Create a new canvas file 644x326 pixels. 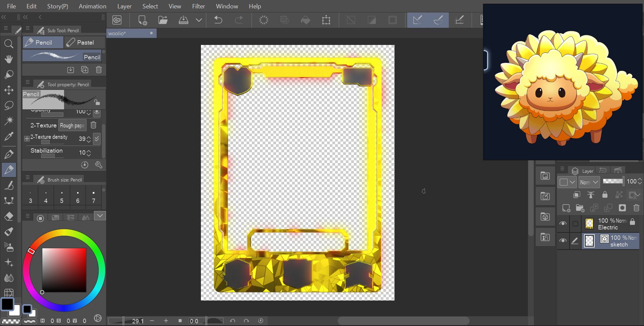143,20
